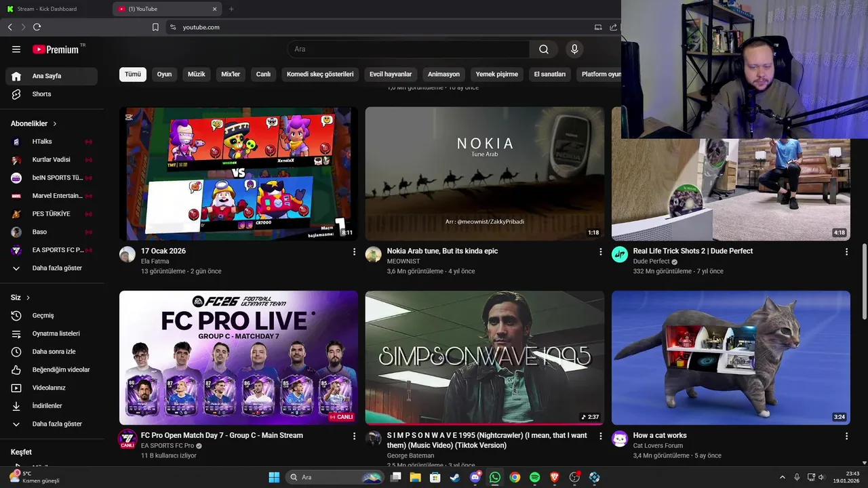Open the Abonelikler section chevron
868x488 pixels.
click(x=55, y=124)
